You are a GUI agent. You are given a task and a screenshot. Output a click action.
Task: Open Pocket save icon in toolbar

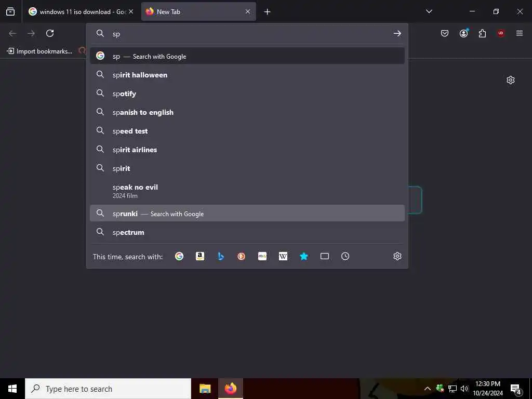tap(445, 33)
